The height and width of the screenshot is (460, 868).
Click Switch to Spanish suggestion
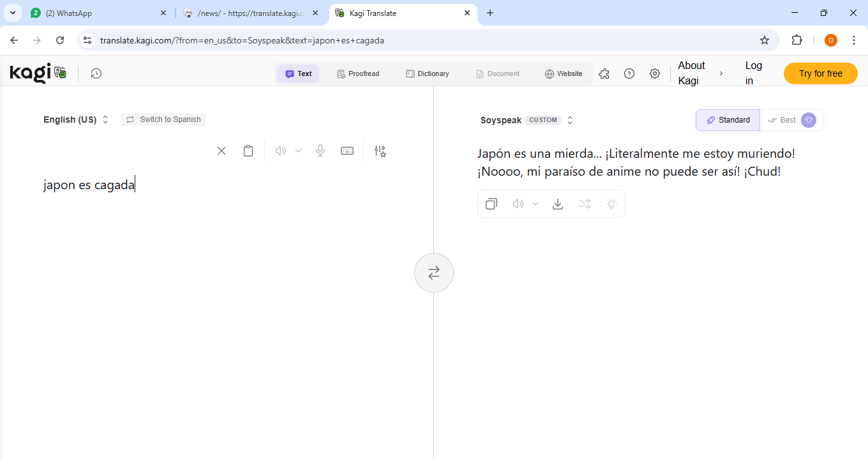[163, 119]
